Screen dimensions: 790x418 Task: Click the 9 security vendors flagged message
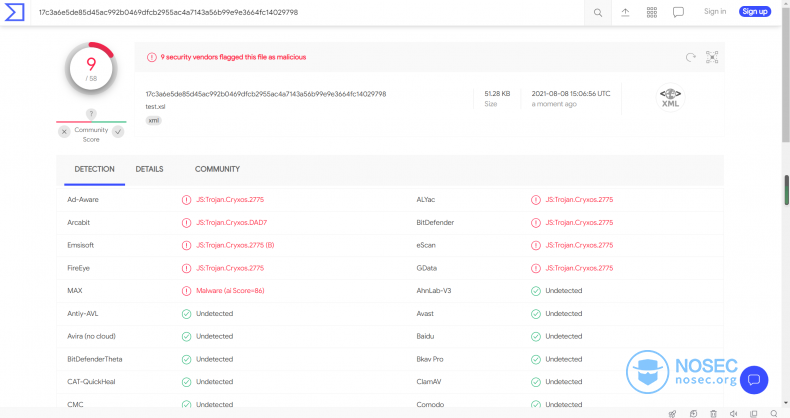tap(233, 57)
